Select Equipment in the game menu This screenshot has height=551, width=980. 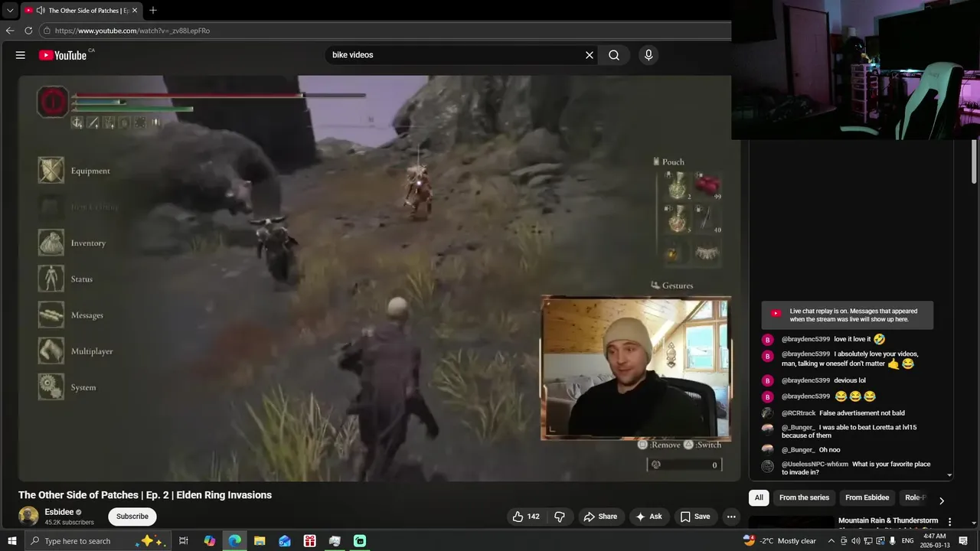(x=75, y=171)
